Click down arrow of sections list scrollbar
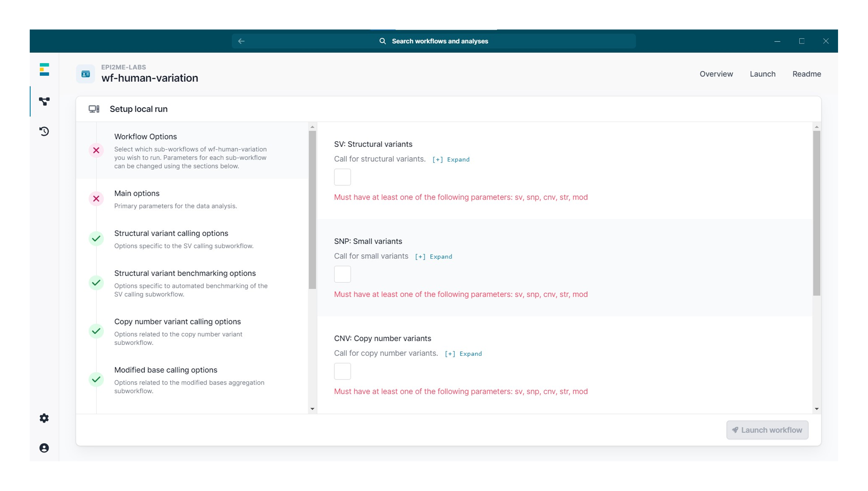 pyautogui.click(x=312, y=409)
